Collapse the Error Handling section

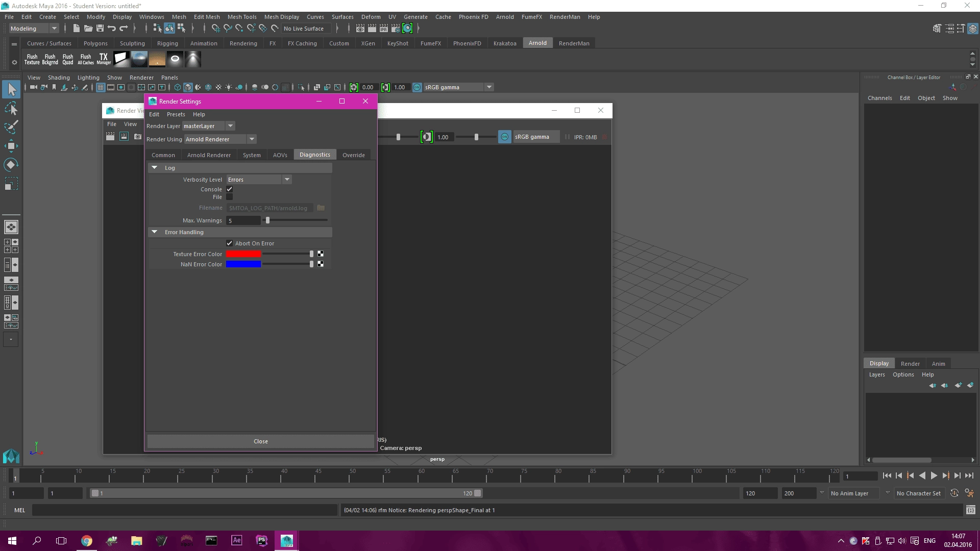click(154, 232)
